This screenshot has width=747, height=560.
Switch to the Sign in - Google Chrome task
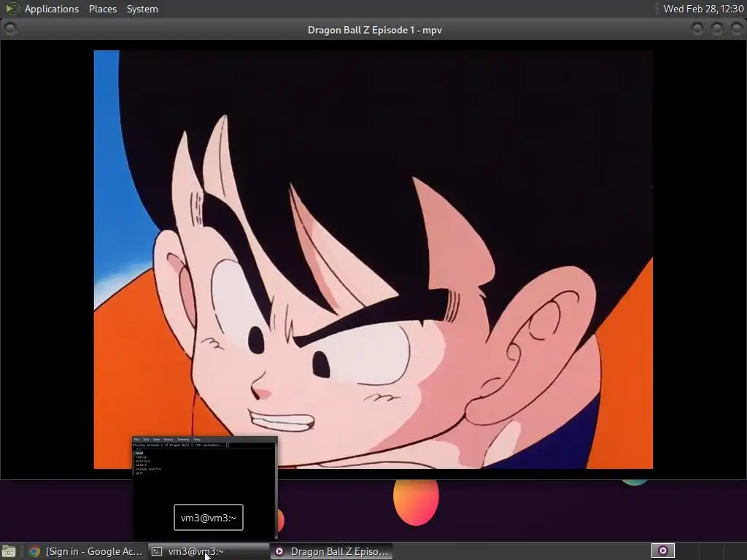click(86, 551)
